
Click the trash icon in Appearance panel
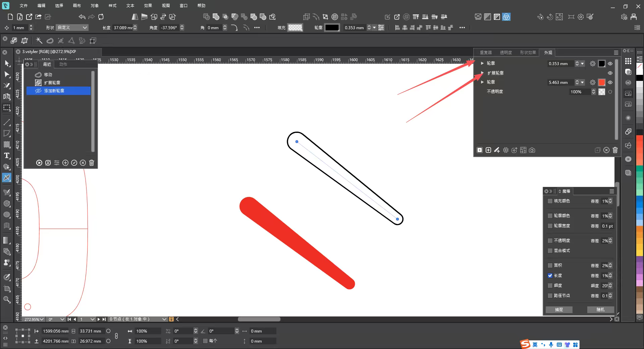point(615,150)
